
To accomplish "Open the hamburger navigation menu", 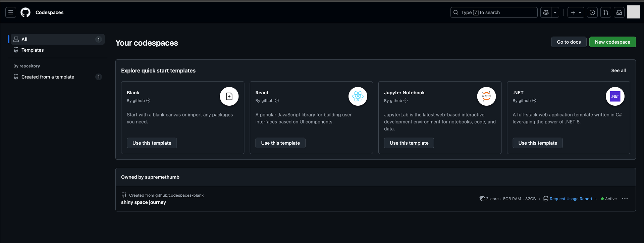I will click(11, 12).
